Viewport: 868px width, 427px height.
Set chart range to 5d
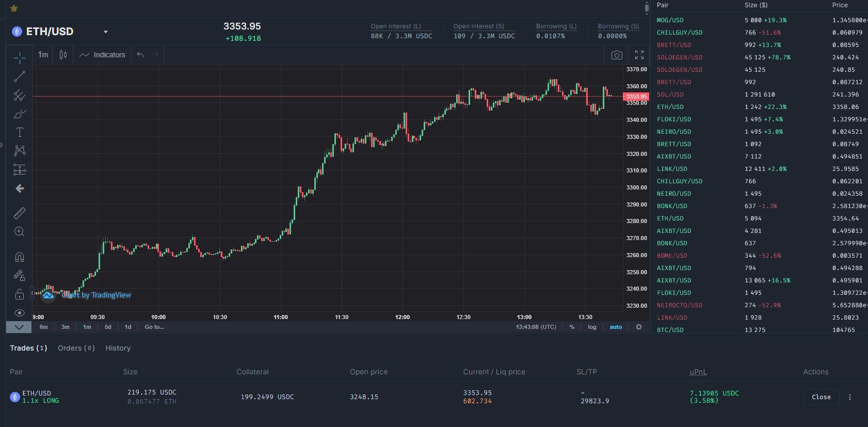tap(108, 327)
